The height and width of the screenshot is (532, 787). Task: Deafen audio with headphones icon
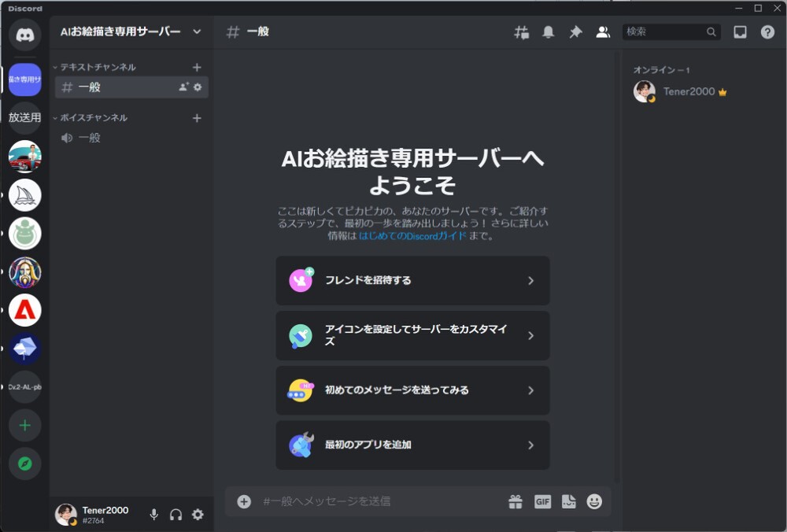(176, 515)
